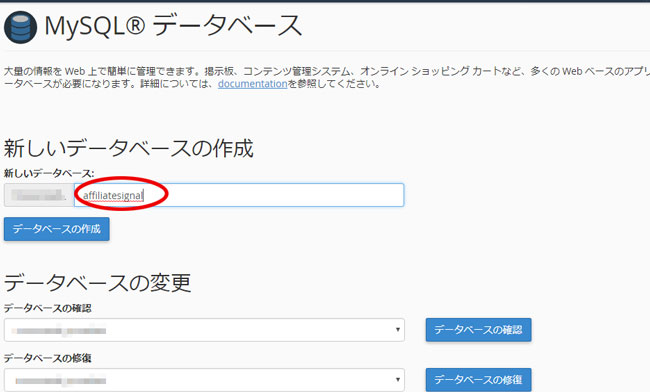Open the documentation link

coord(252,84)
